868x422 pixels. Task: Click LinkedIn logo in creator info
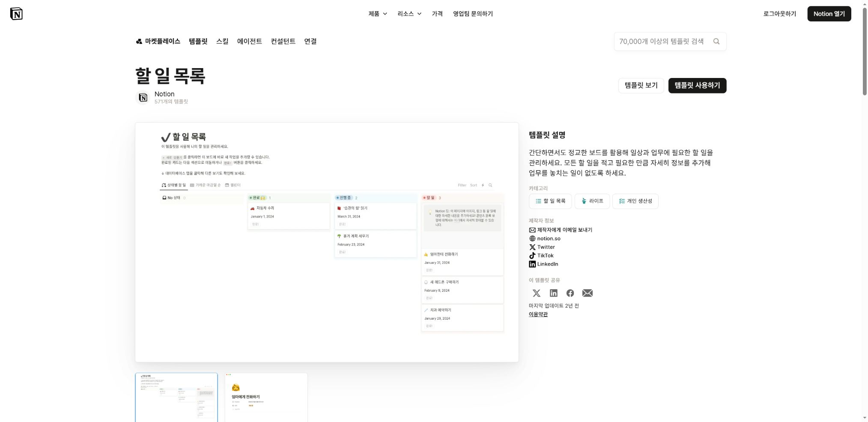[532, 264]
